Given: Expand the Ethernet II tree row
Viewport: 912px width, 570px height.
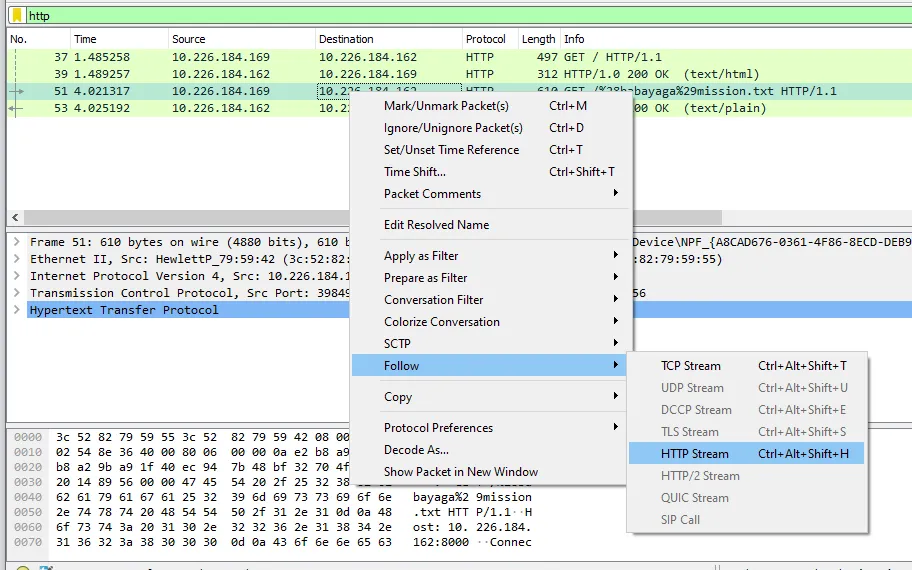Looking at the screenshot, I should pos(17,259).
